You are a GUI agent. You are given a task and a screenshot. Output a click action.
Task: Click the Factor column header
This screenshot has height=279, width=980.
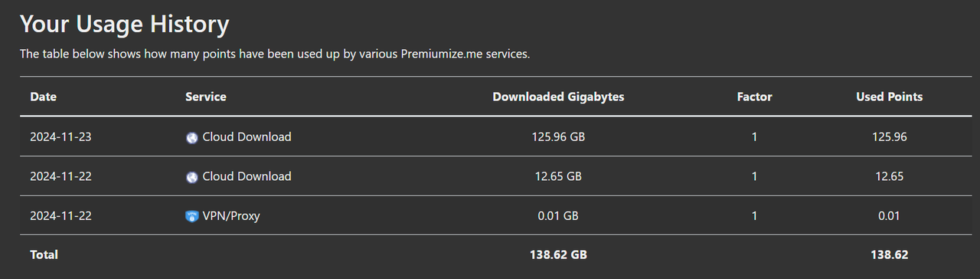point(754,97)
